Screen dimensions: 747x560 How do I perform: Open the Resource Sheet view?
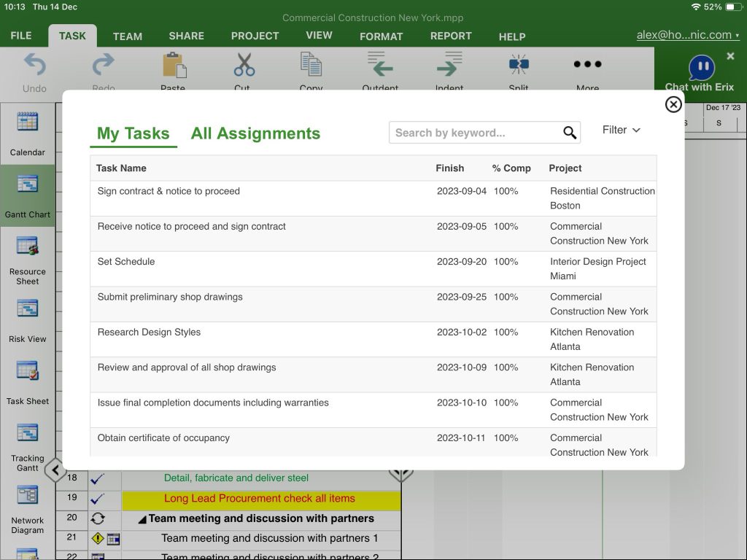click(x=27, y=257)
